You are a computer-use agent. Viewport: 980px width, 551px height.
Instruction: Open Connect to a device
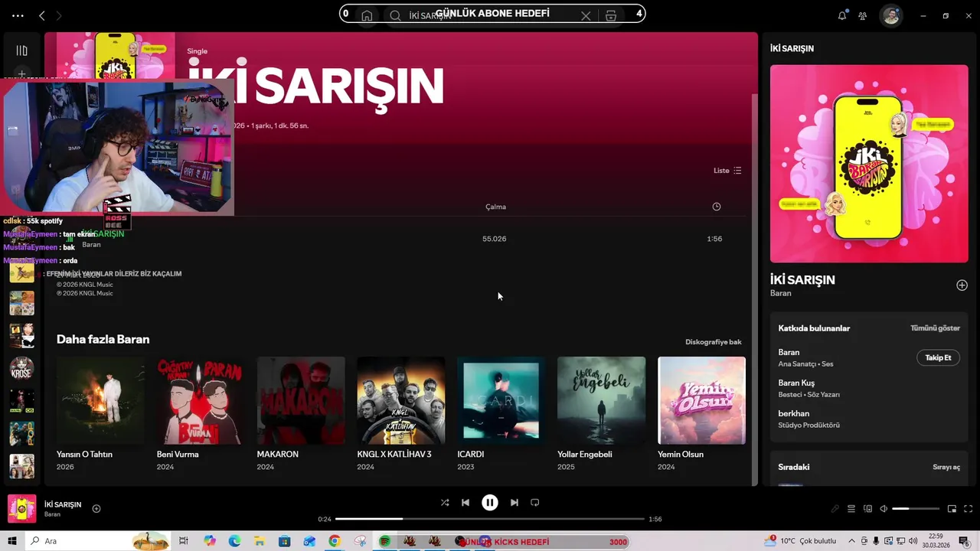867,509
